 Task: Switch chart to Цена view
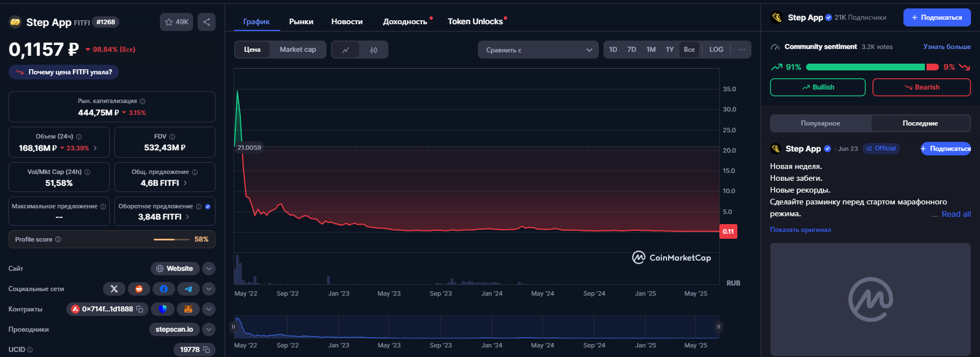[252, 50]
